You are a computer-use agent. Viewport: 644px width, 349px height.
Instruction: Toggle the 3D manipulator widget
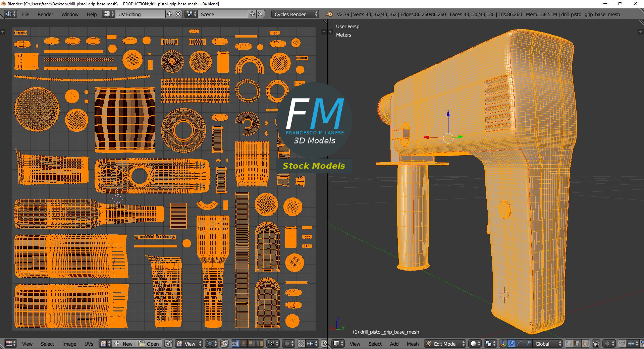(x=503, y=344)
